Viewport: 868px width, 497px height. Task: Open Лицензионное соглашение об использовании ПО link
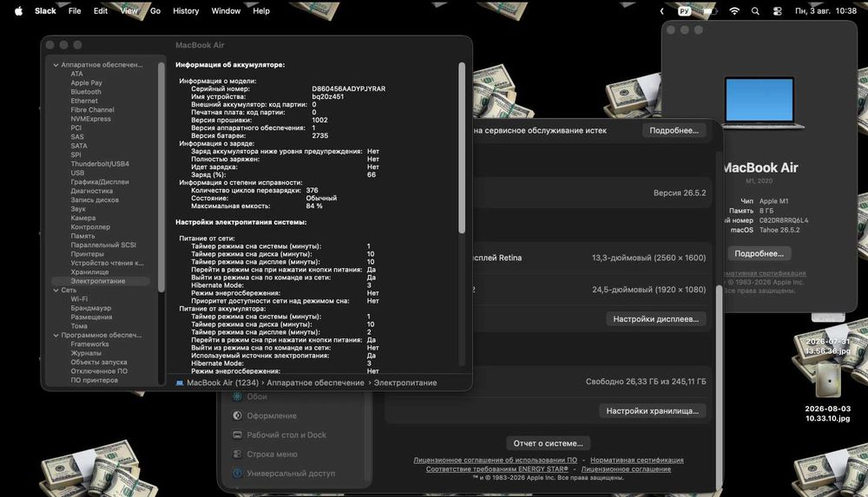click(495, 460)
